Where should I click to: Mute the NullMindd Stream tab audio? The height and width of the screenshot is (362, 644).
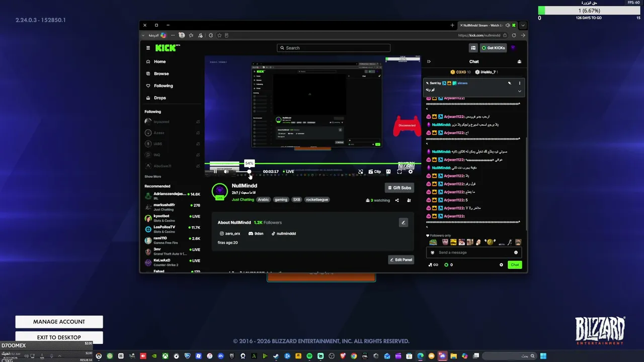pos(508,25)
